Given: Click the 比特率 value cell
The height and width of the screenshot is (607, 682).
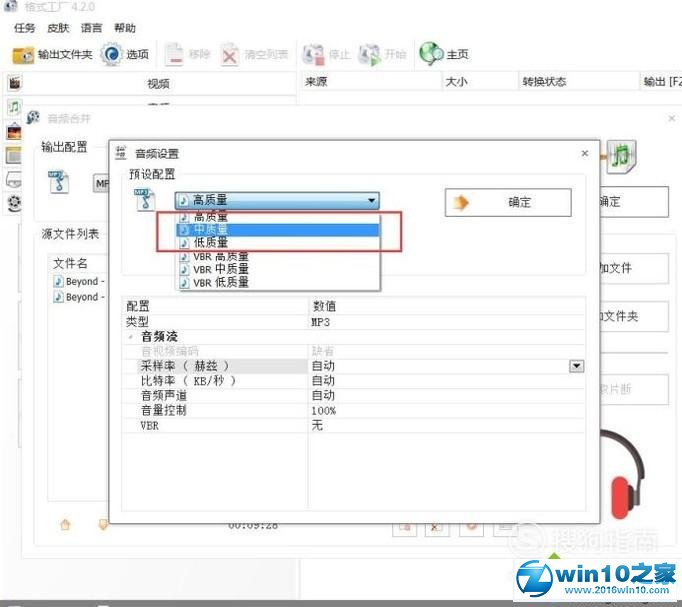Looking at the screenshot, I should [440, 381].
